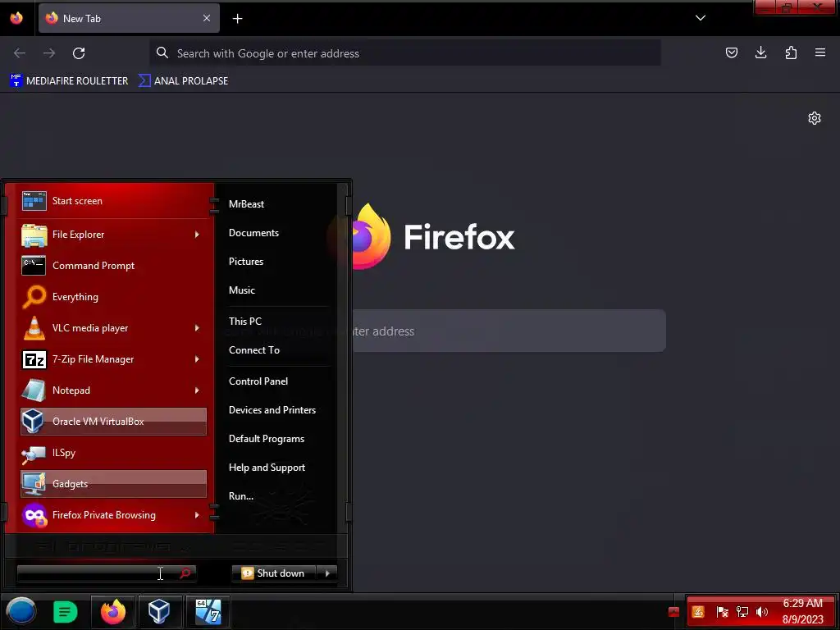Click the page center search box

pyautogui.click(x=509, y=331)
